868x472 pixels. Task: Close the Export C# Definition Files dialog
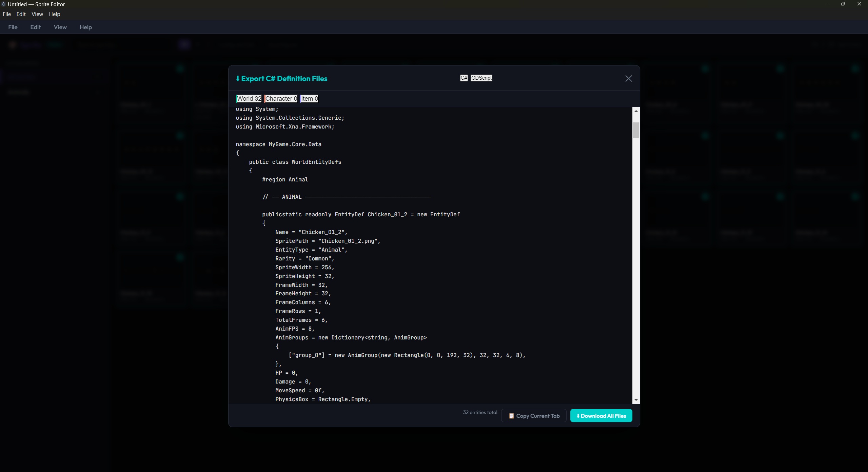click(628, 79)
